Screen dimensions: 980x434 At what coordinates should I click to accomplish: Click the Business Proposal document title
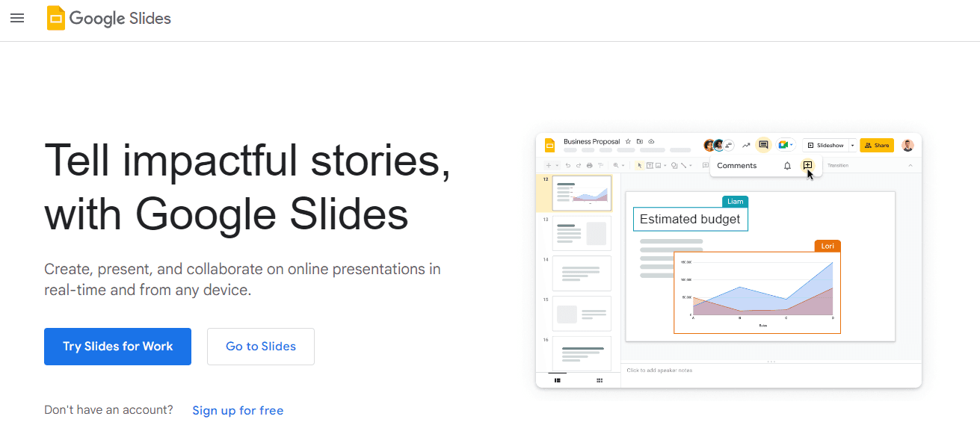point(591,141)
